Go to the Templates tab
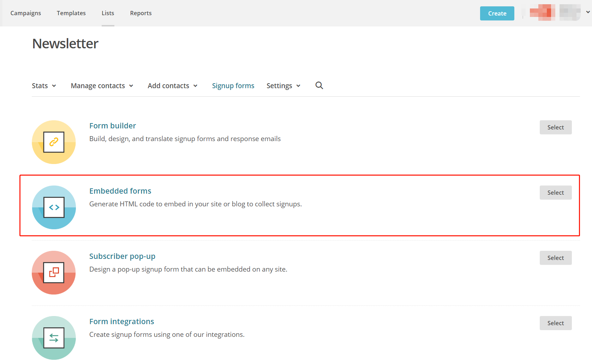Viewport: 592px width, 364px height. [x=71, y=13]
